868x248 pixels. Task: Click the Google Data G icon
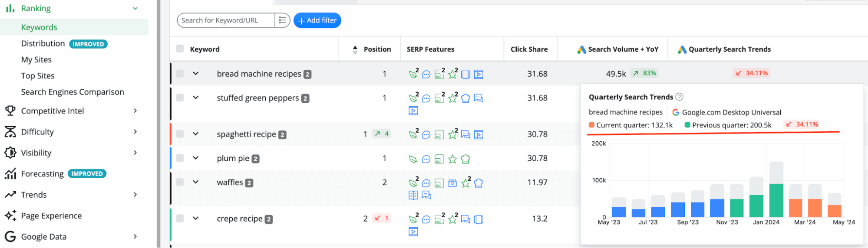(10, 237)
